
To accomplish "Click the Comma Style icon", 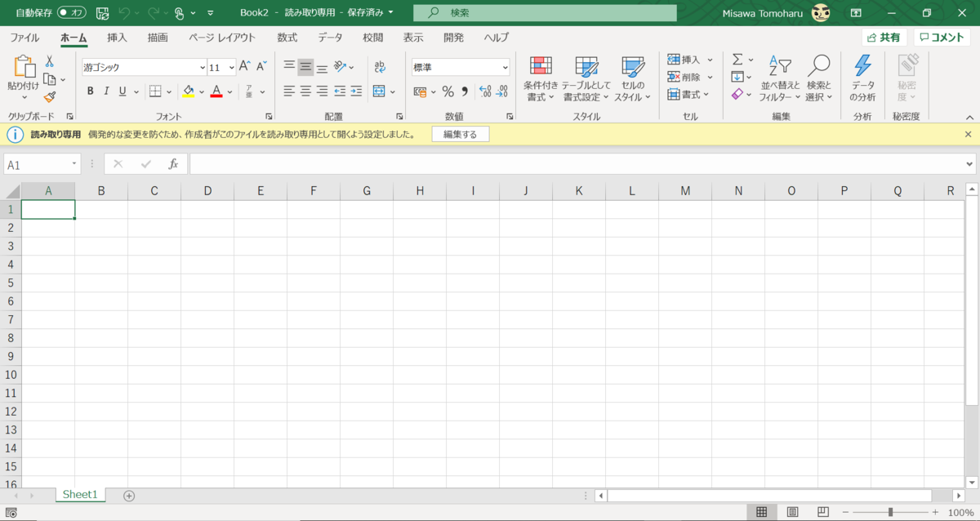I will click(465, 91).
